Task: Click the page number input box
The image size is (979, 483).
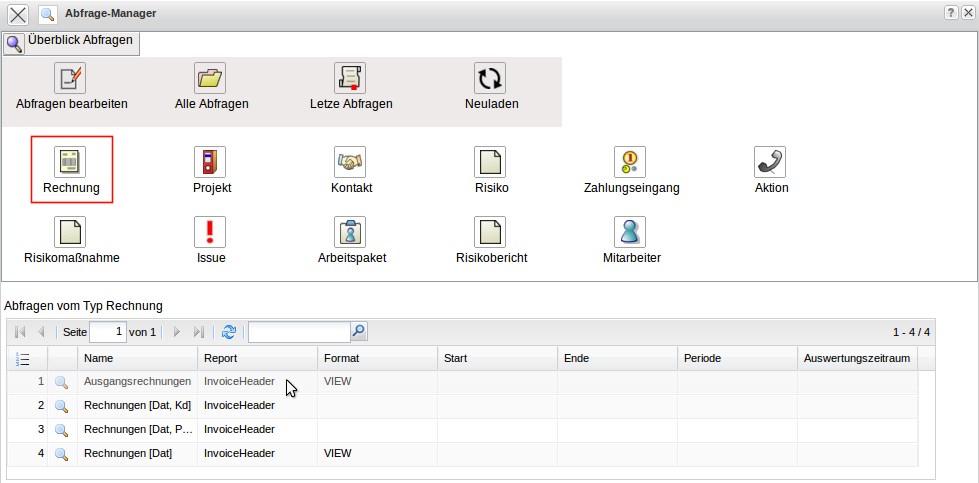Action: point(108,331)
